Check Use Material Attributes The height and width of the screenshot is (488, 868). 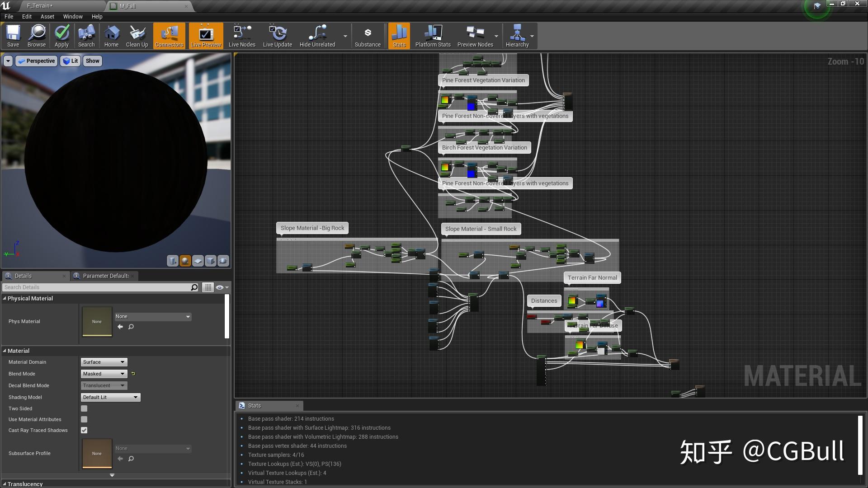84,419
